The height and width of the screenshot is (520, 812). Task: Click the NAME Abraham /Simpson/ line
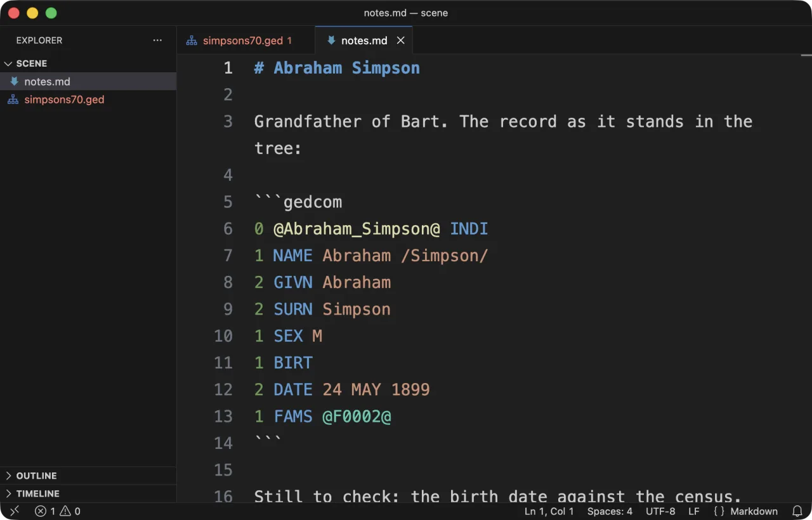tap(371, 256)
